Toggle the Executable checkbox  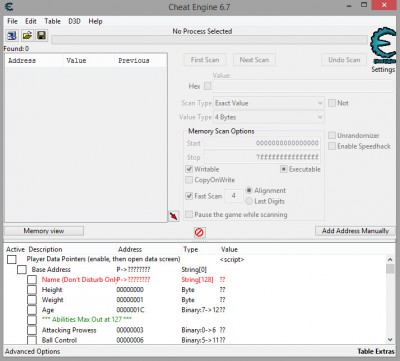point(283,169)
